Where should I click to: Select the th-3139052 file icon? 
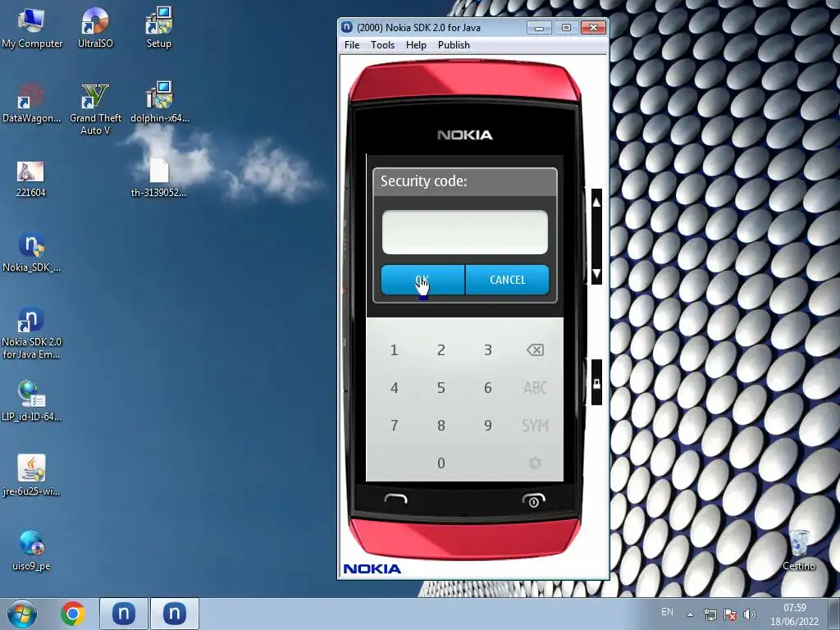pyautogui.click(x=158, y=178)
